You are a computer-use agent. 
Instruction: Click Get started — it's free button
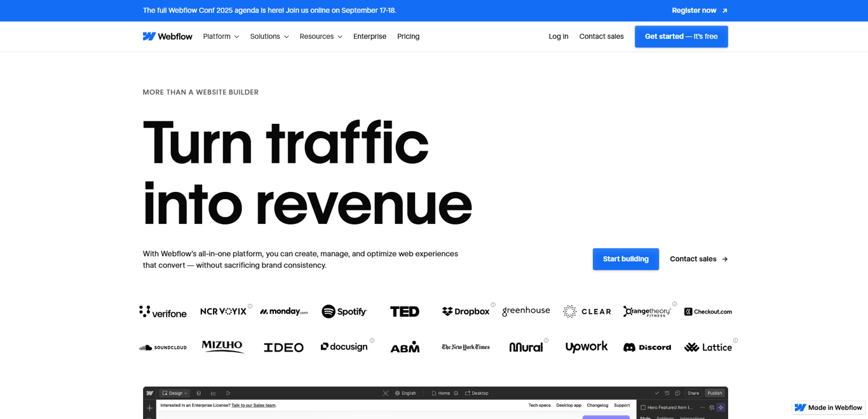click(x=681, y=36)
